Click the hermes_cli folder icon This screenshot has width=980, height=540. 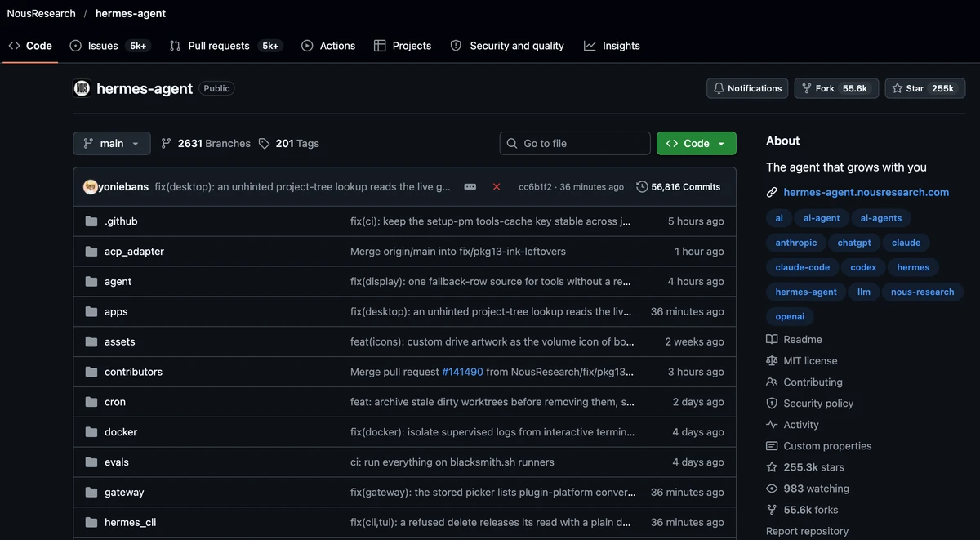point(91,522)
